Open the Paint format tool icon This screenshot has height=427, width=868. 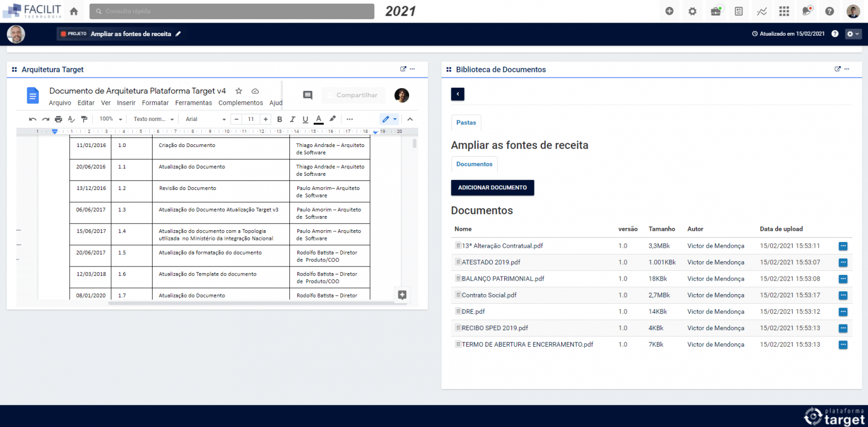[x=84, y=119]
